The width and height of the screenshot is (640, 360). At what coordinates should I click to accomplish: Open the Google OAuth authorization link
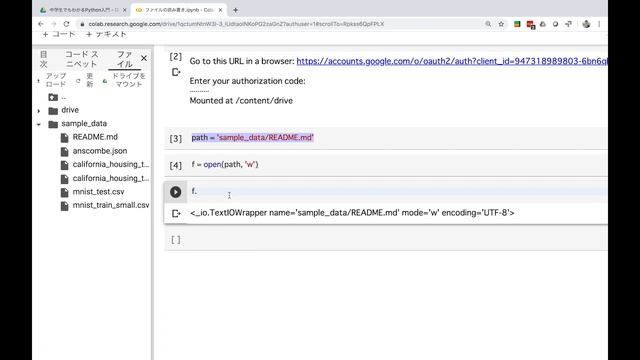(452, 61)
